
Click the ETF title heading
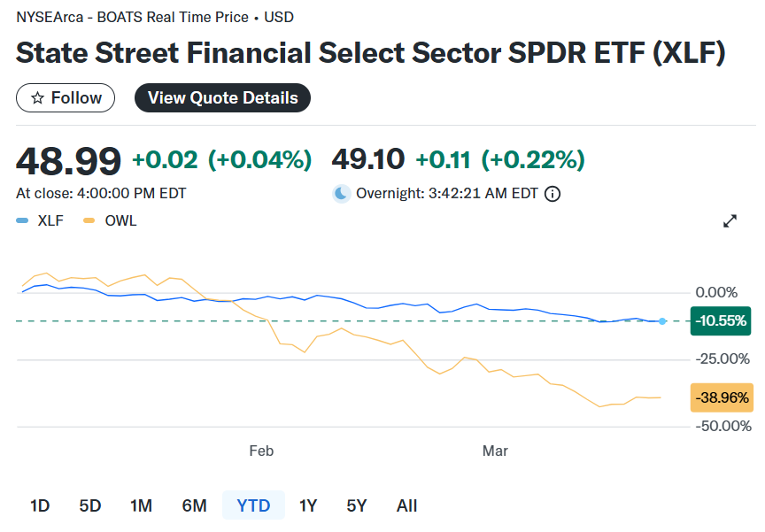tap(371, 52)
